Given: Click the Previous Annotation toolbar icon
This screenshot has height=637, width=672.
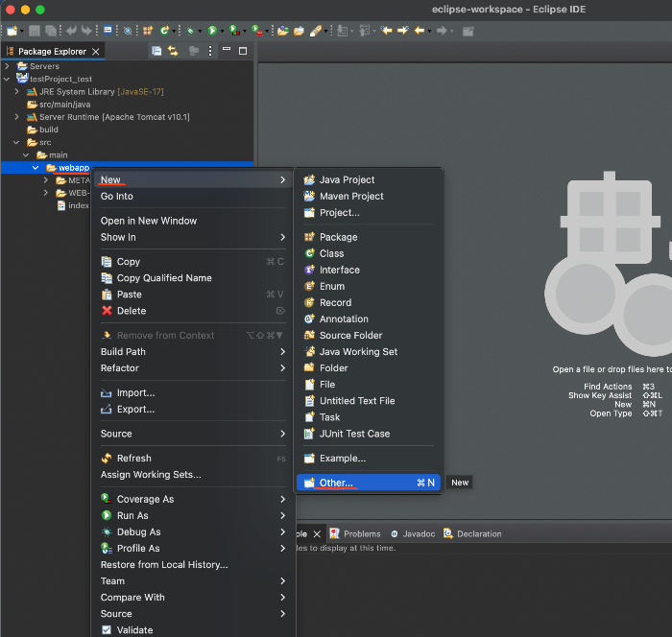Looking at the screenshot, I should click(x=364, y=31).
